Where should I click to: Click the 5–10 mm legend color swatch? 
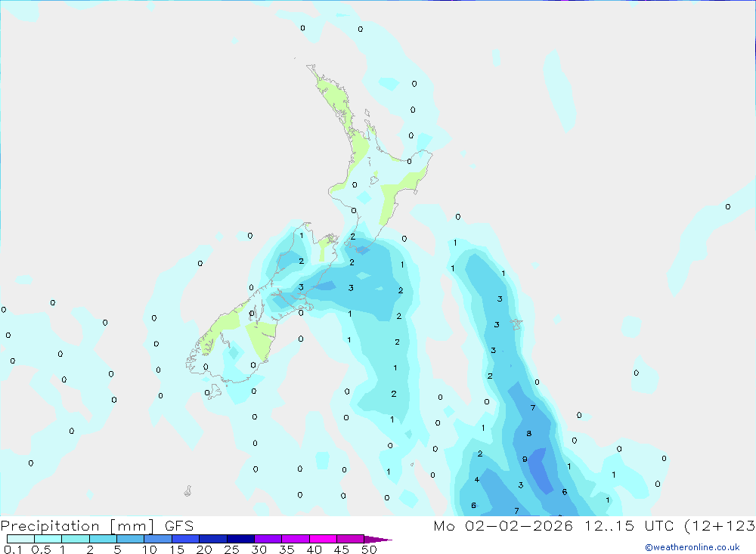[x=130, y=539]
